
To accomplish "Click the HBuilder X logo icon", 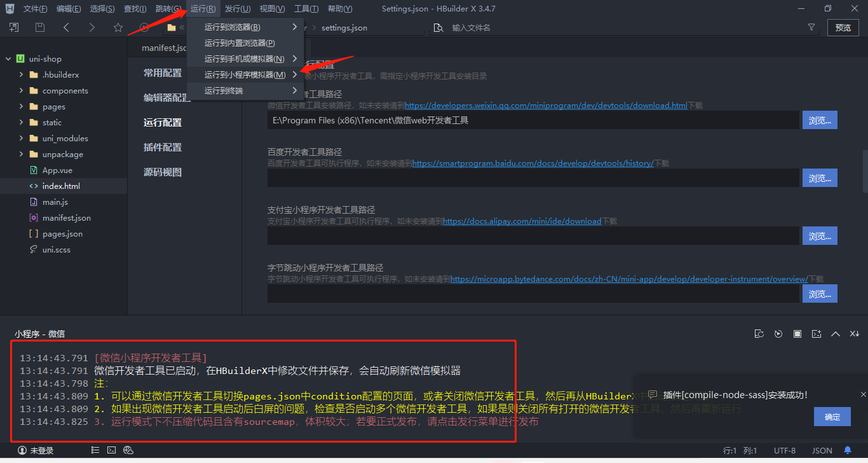I will pyautogui.click(x=10, y=9).
